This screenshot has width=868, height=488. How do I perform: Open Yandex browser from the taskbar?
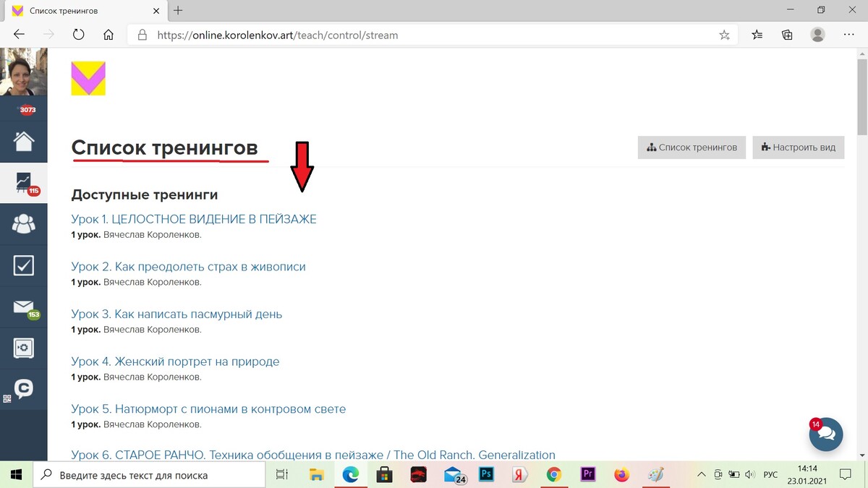[519, 474]
